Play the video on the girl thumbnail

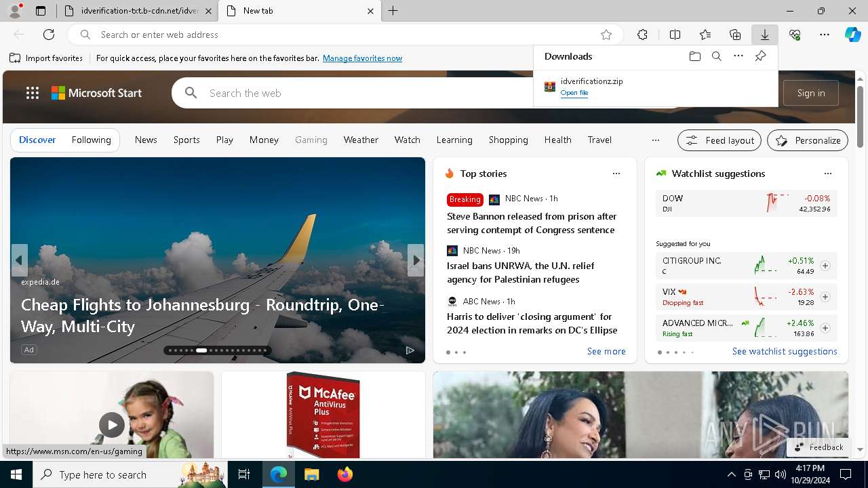point(112,424)
